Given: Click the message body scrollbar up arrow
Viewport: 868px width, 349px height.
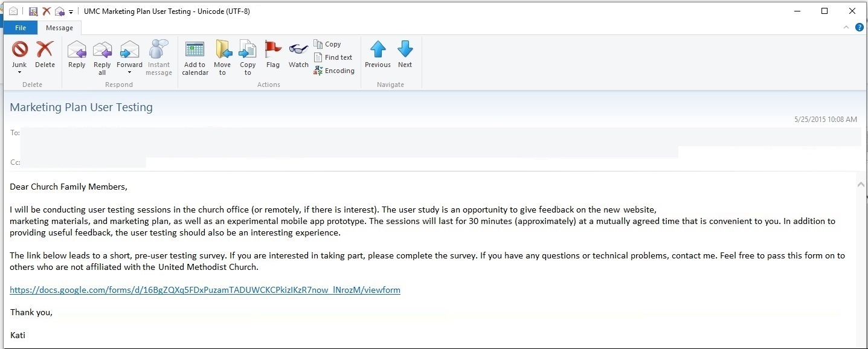Looking at the screenshot, I should (861, 185).
